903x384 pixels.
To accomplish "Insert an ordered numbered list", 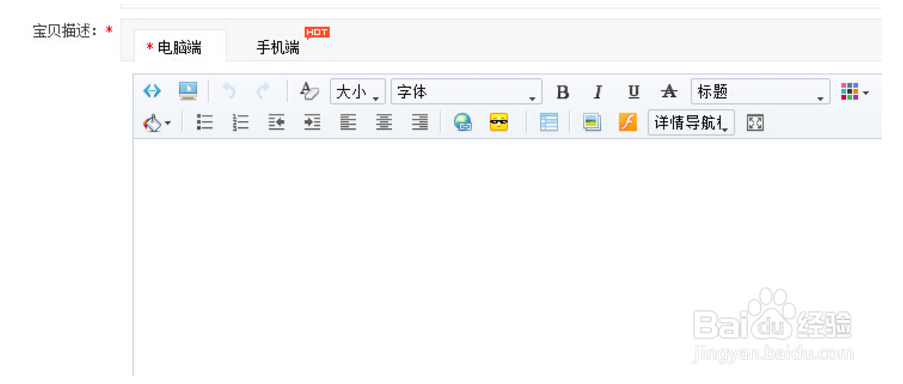I will pyautogui.click(x=240, y=122).
